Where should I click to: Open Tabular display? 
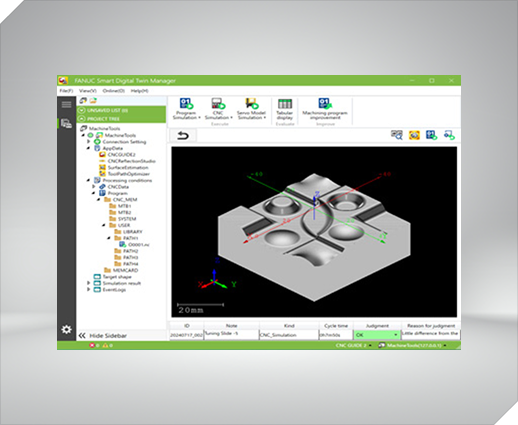click(285, 109)
